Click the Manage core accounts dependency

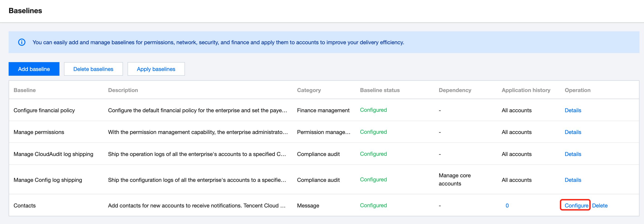[x=455, y=179]
